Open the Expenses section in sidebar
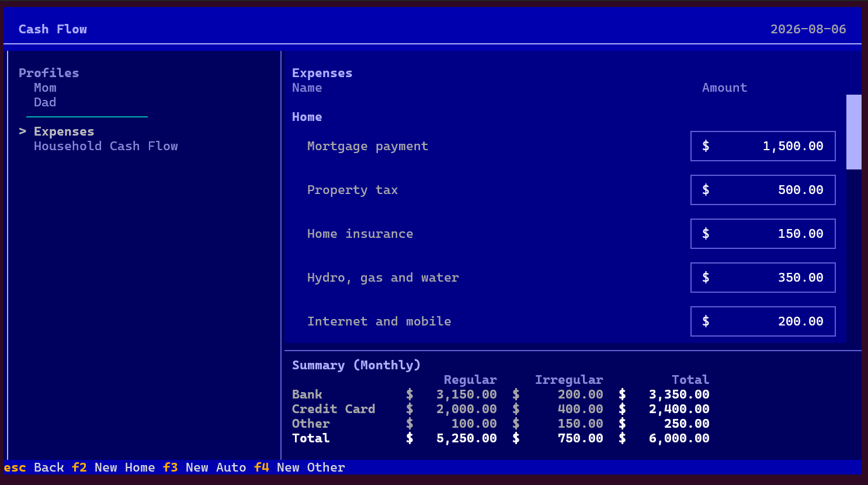Image resolution: width=868 pixels, height=485 pixels. click(64, 131)
